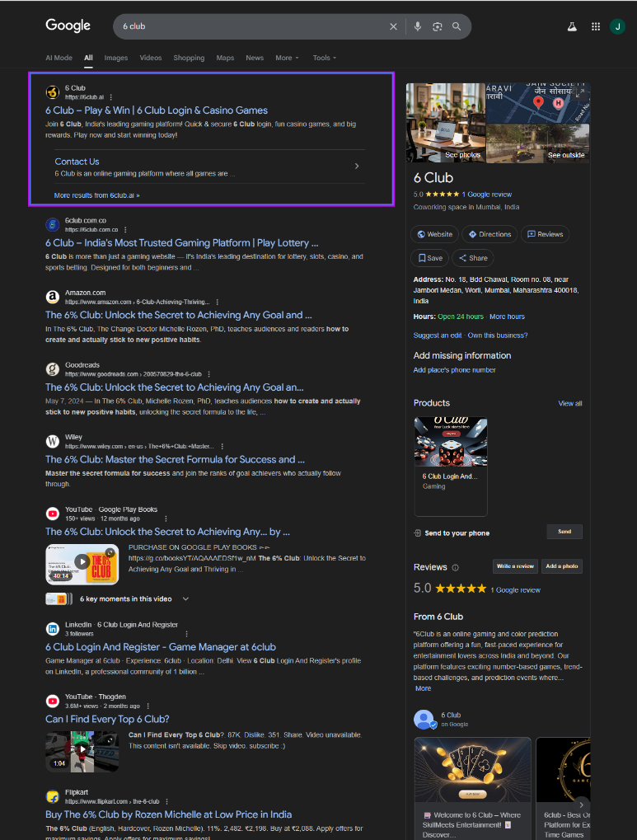The width and height of the screenshot is (637, 840).
Task: Expand the Contact Us sitelink arrow
Action: (357, 166)
